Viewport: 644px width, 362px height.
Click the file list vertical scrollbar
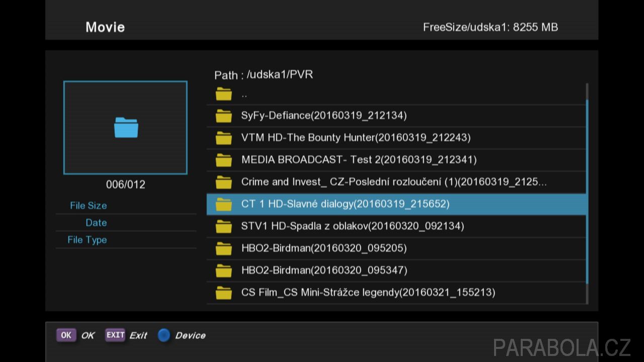tap(587, 194)
